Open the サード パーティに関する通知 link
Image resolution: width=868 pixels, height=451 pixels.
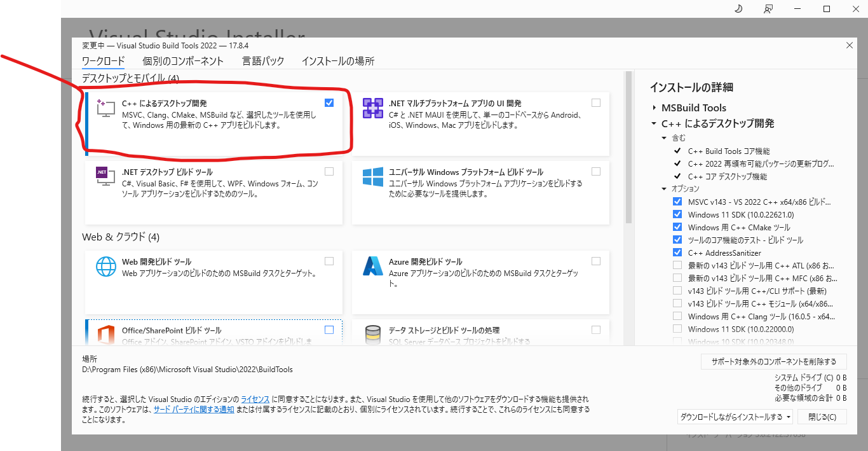(x=194, y=409)
